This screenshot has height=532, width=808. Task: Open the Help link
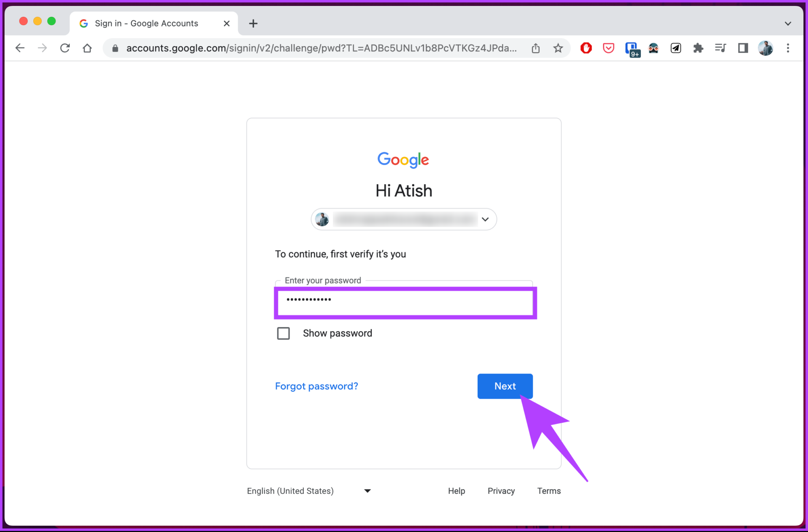tap(456, 491)
